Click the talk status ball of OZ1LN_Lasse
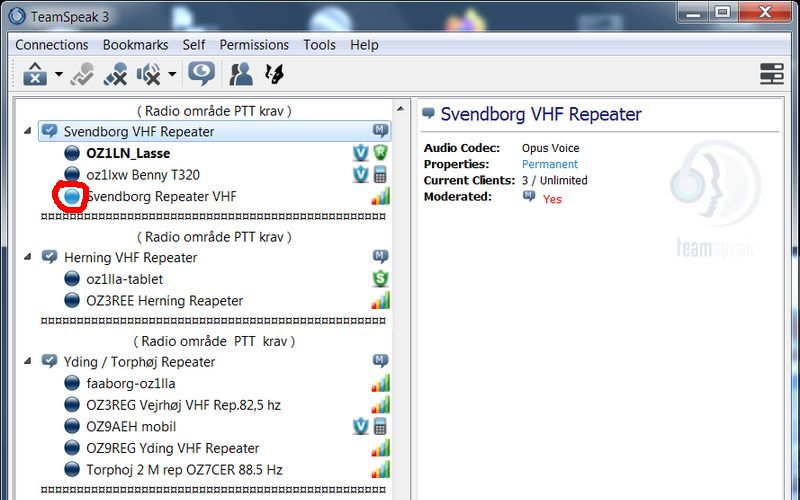Image resolution: width=800 pixels, height=500 pixels. (72, 153)
